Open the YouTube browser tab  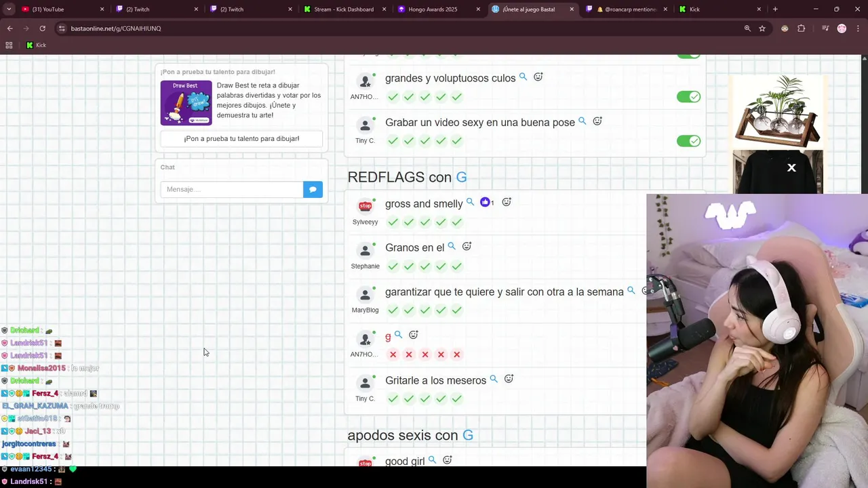tap(62, 9)
